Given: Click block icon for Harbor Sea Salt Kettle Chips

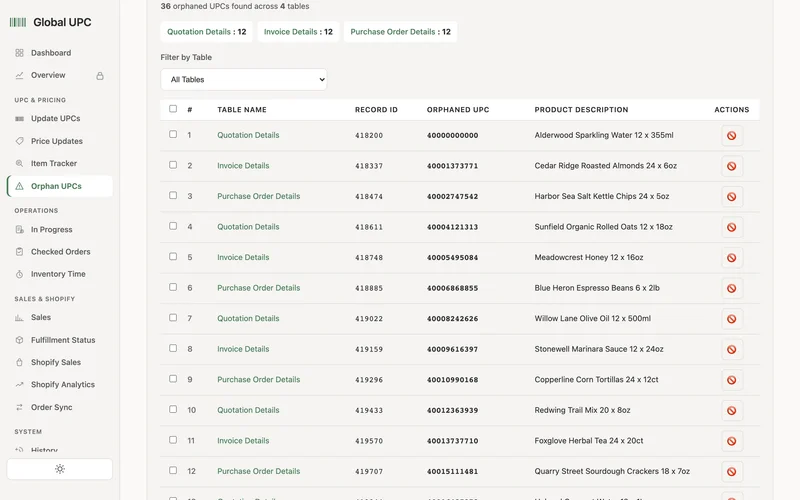Looking at the screenshot, I should [732, 197].
